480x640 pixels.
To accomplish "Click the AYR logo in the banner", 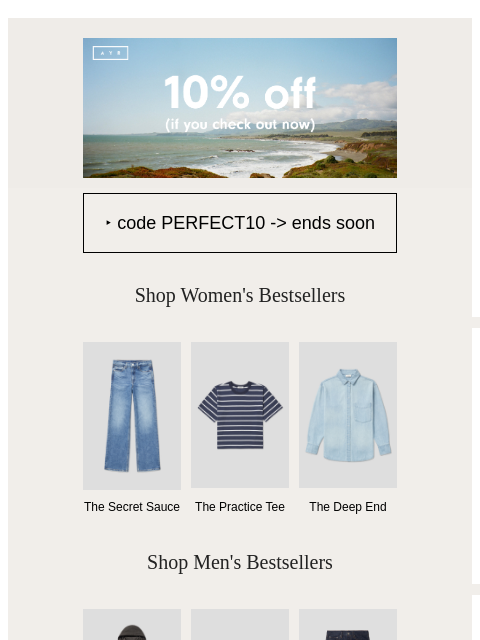I will 111,53.
